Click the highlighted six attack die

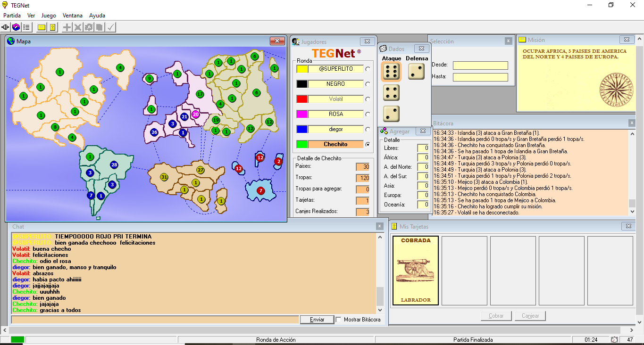click(391, 72)
